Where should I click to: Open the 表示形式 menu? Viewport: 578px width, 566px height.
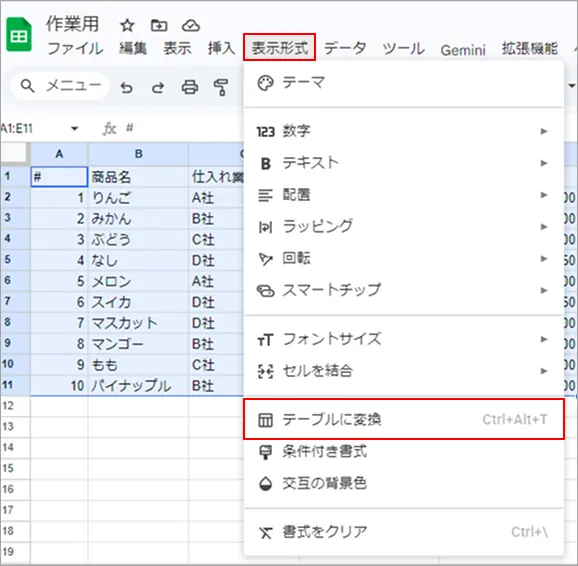click(279, 48)
